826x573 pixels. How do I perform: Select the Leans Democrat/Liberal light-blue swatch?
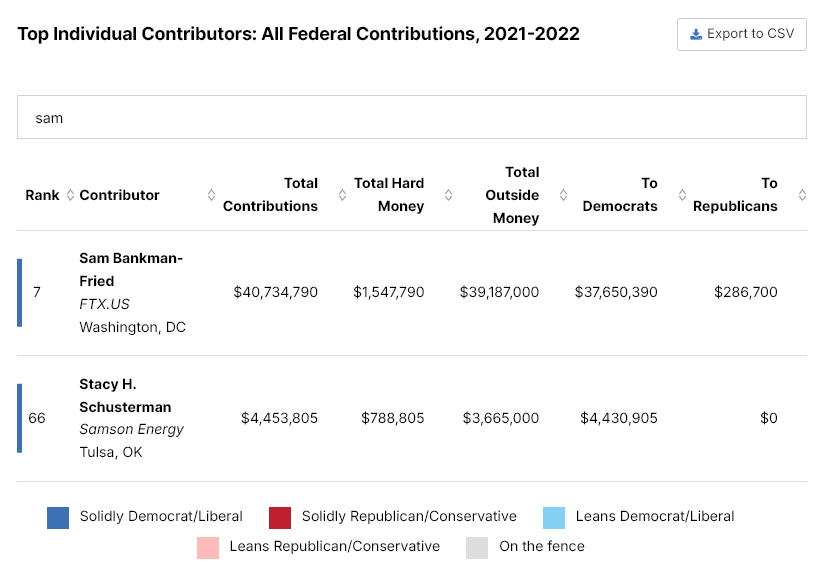[554, 517]
